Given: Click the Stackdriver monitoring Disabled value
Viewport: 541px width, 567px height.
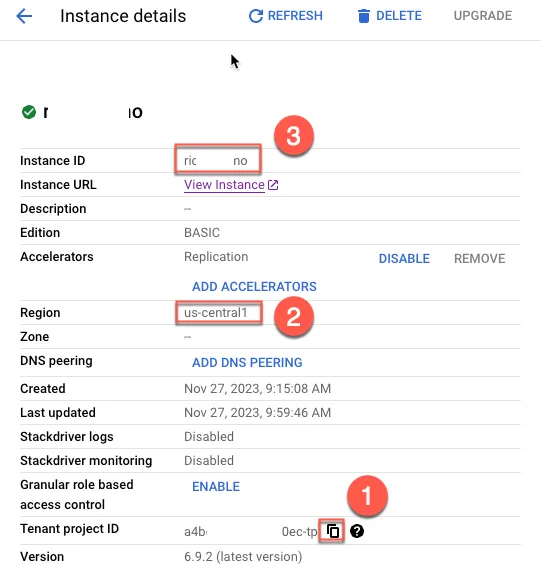Looking at the screenshot, I should coord(209,460).
